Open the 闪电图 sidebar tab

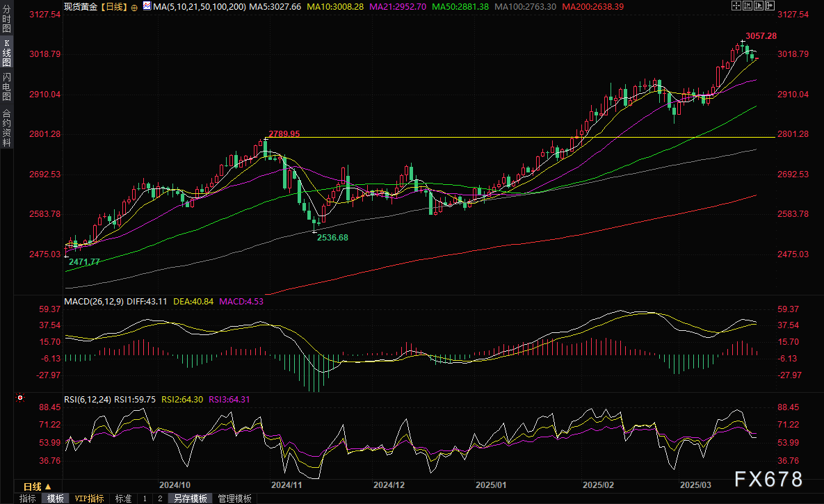[6, 86]
